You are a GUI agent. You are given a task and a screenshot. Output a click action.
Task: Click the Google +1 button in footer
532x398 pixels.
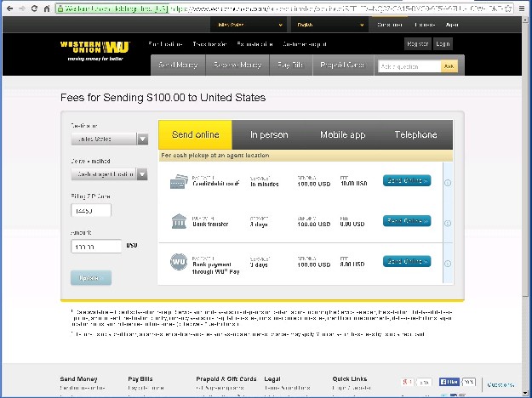pyautogui.click(x=407, y=382)
